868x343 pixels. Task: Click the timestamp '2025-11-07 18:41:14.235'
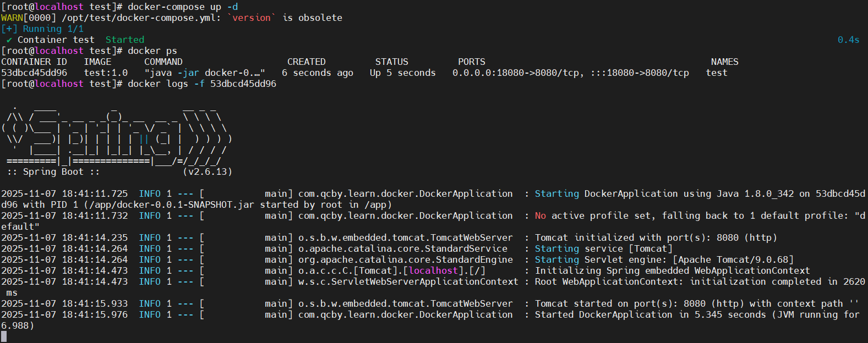[x=64, y=237]
